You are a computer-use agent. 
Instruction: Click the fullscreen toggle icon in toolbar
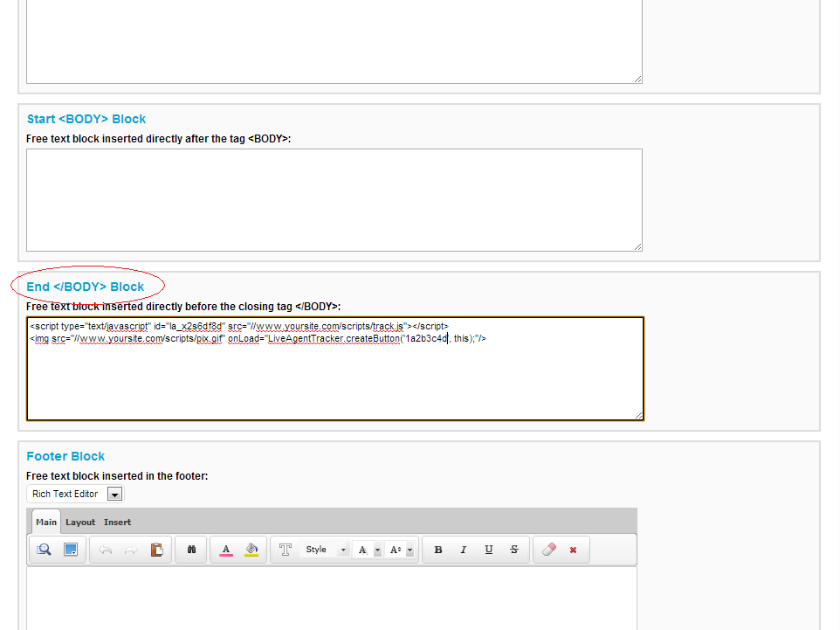click(x=71, y=550)
